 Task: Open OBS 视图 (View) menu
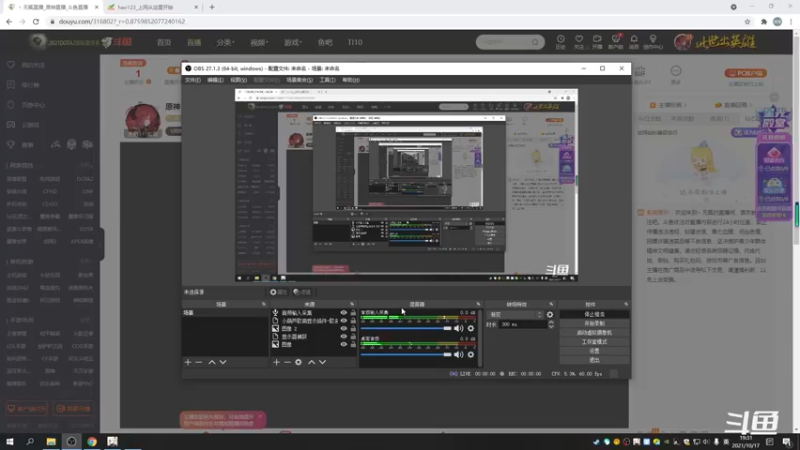[x=238, y=80]
